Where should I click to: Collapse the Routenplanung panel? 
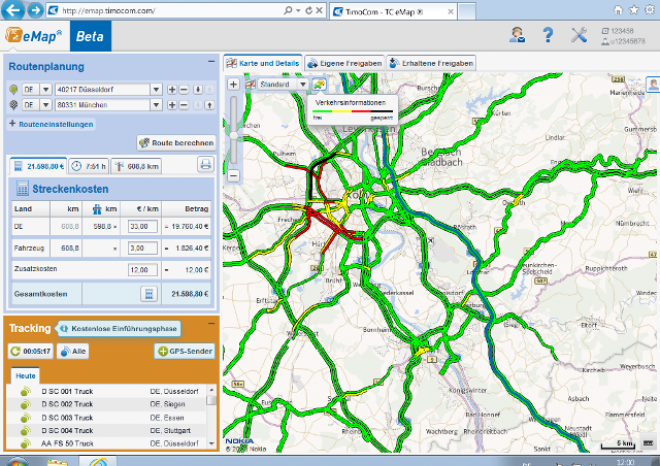pyautogui.click(x=211, y=62)
